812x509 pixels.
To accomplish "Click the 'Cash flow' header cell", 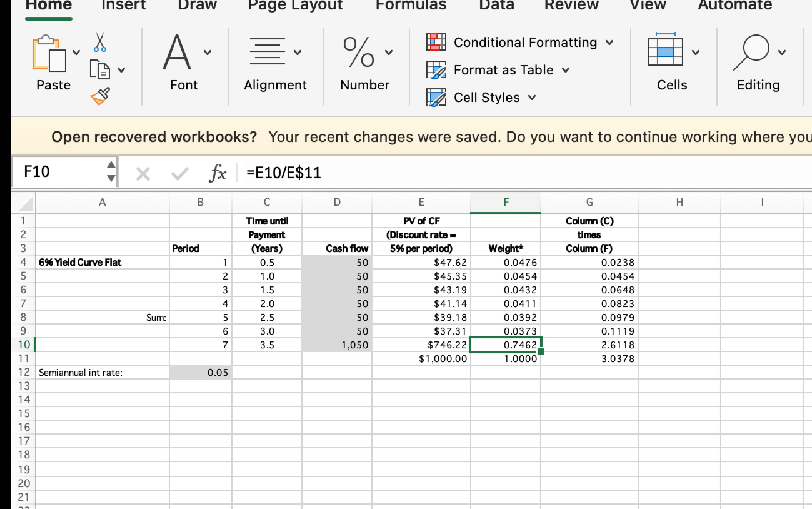I will pos(337,248).
